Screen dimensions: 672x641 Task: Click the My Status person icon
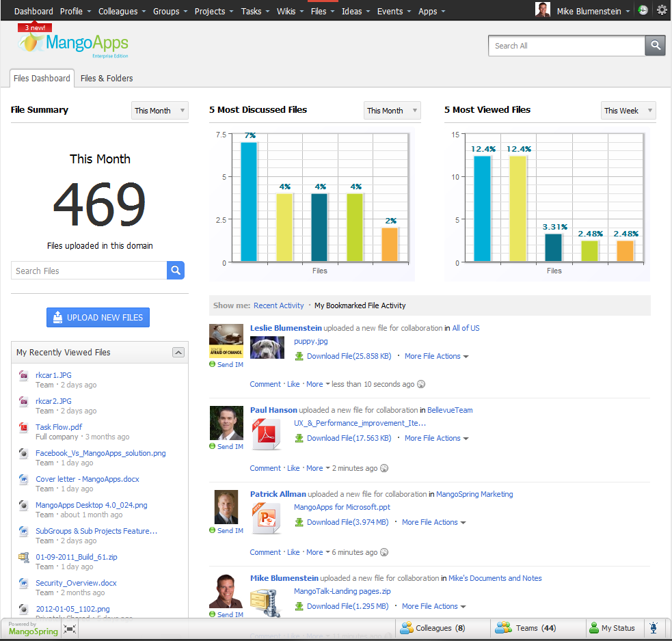(594, 628)
